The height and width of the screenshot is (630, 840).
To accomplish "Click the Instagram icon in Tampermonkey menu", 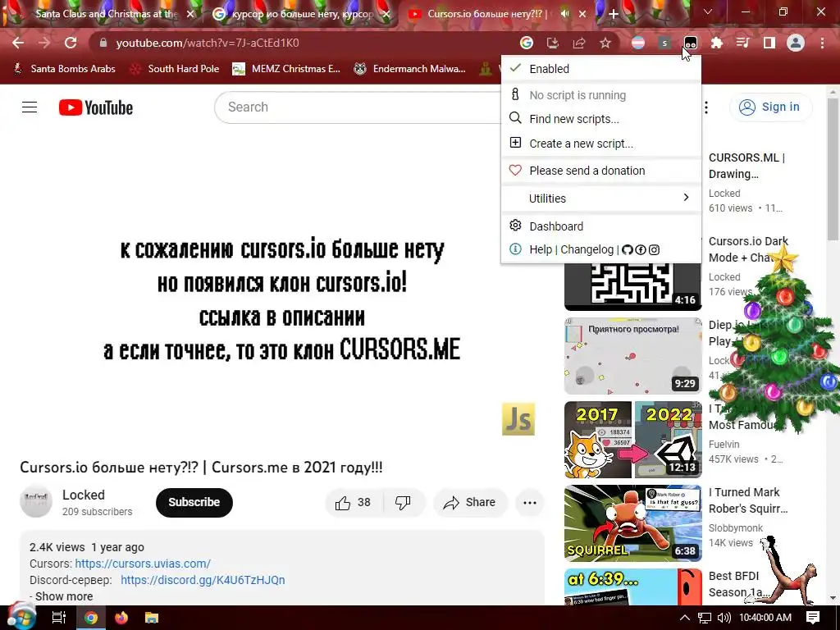I will click(654, 249).
